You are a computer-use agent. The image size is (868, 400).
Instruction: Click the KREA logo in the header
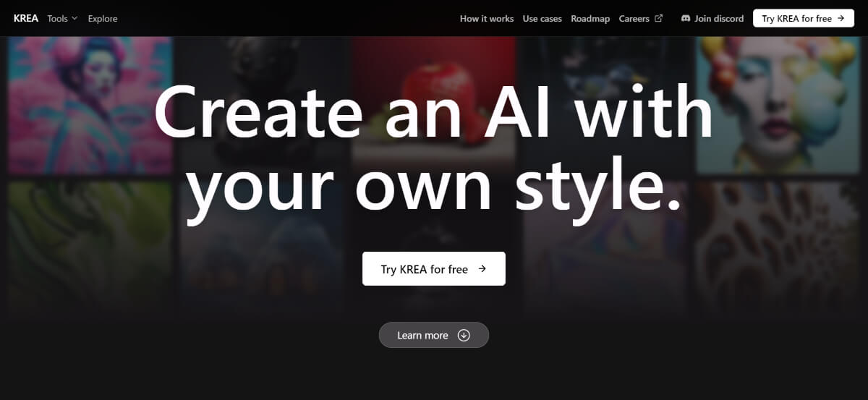[x=25, y=19]
